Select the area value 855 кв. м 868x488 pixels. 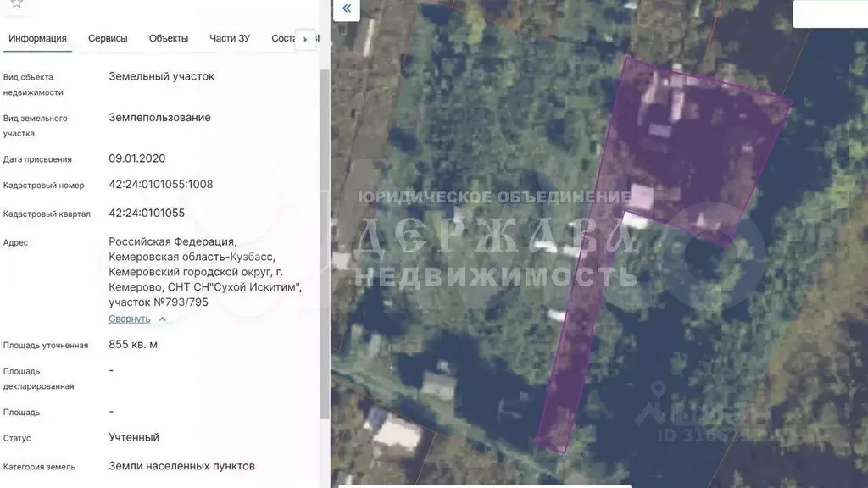[133, 344]
